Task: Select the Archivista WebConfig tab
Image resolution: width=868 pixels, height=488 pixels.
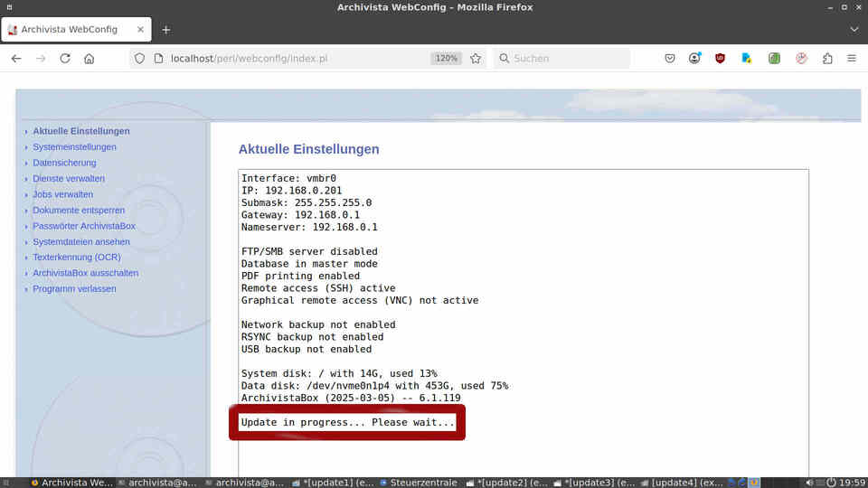Action: tap(76, 29)
